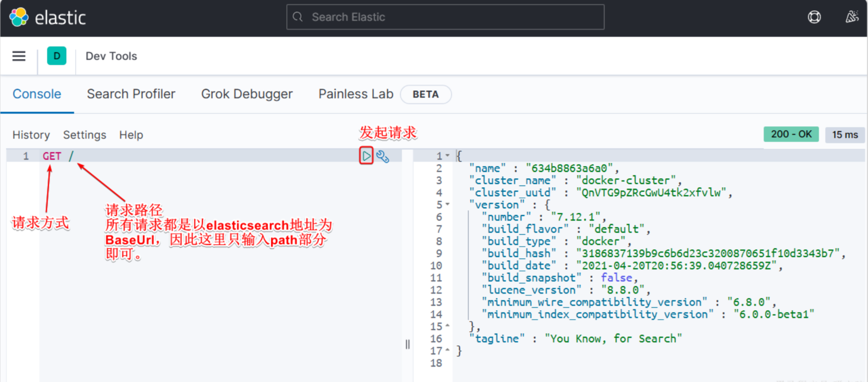Click the build_type "docker" value
This screenshot has height=382, width=868.
[601, 241]
